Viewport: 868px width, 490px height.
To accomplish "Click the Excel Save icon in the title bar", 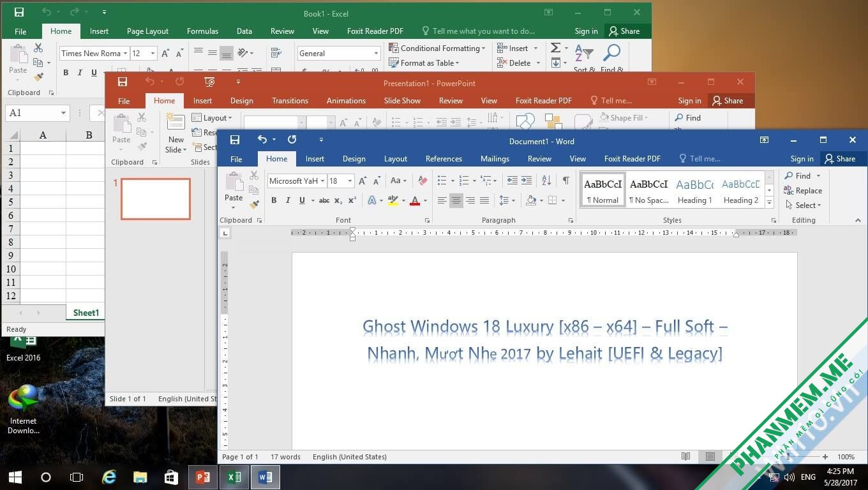I will (x=19, y=12).
